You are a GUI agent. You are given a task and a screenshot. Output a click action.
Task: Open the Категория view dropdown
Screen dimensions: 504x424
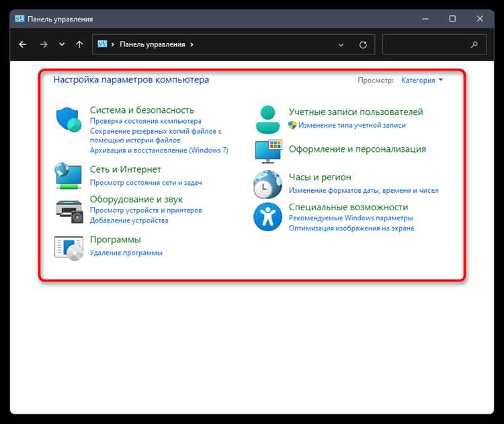pos(422,80)
